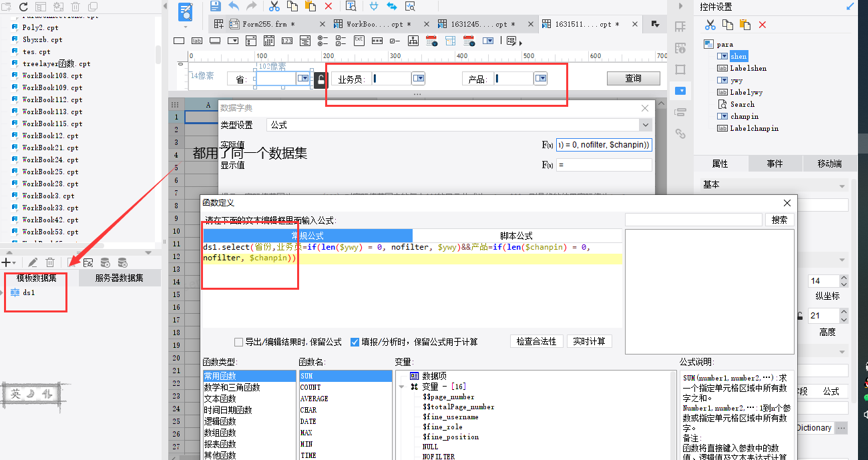
Task: Select WorkBook108.cpt in the file list
Action: 52,75
